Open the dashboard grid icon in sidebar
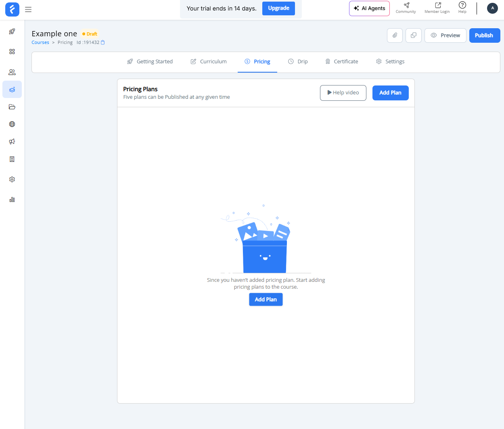 tap(12, 52)
